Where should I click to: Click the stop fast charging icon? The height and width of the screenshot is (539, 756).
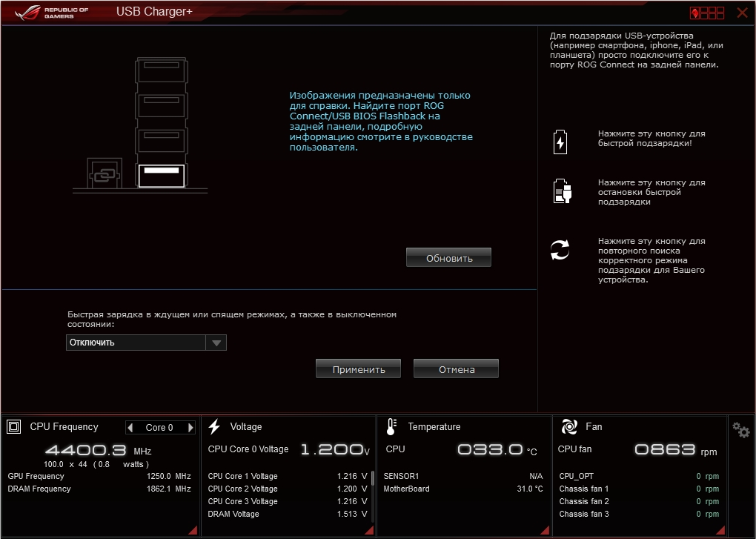(562, 191)
